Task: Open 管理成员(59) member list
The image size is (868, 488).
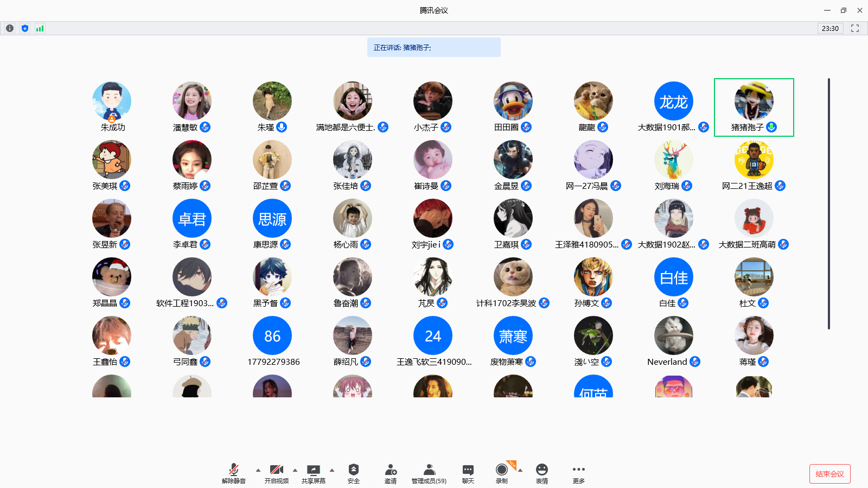Action: [429, 473]
